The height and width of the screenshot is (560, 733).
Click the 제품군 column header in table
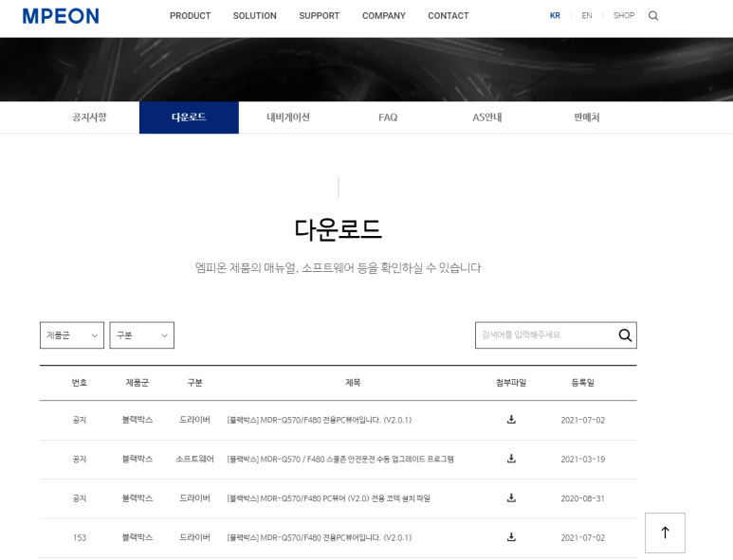tap(137, 383)
